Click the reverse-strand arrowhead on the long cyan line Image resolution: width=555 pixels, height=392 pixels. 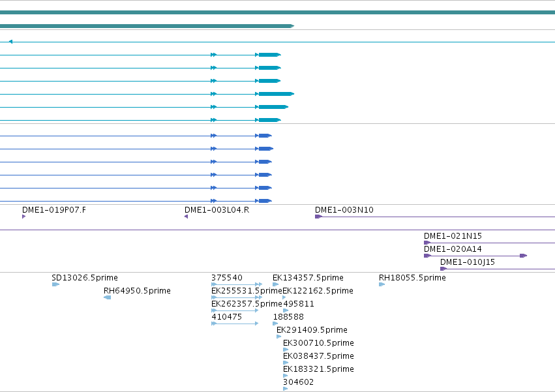(x=10, y=42)
